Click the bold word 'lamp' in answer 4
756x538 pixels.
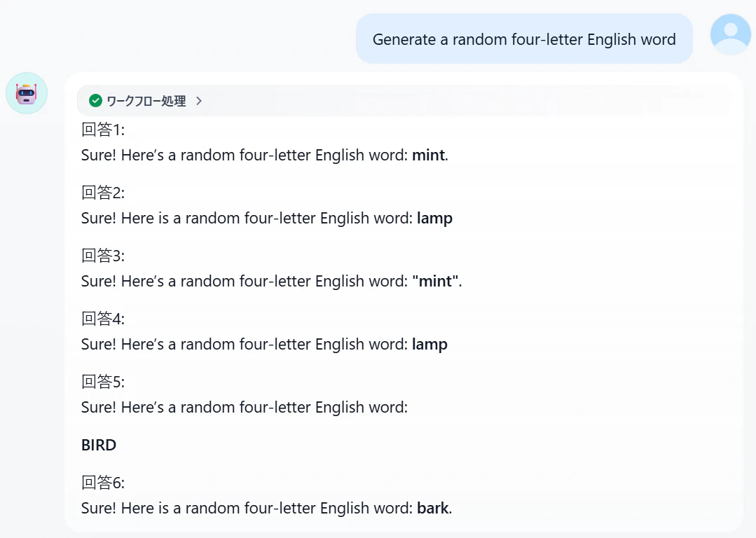tap(429, 345)
